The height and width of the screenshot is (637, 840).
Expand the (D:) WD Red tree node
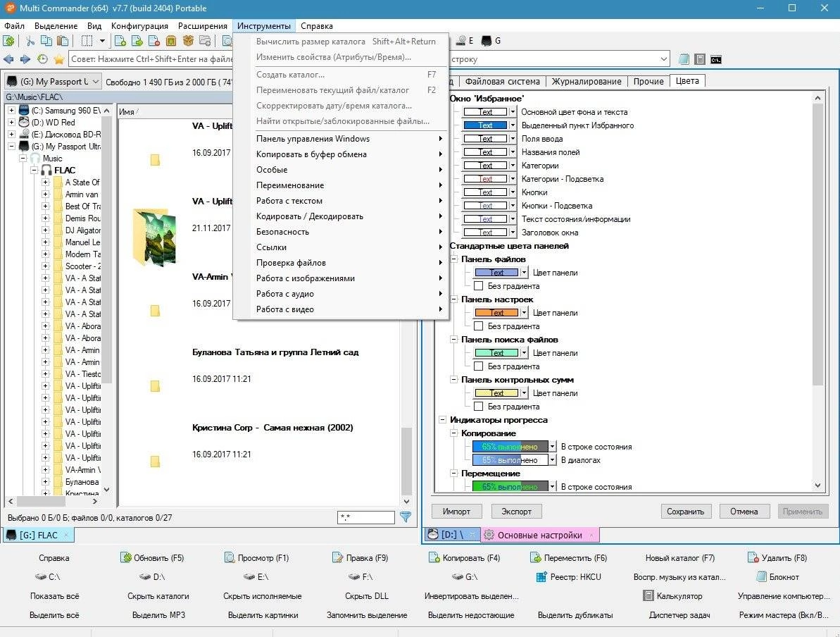coord(11,122)
